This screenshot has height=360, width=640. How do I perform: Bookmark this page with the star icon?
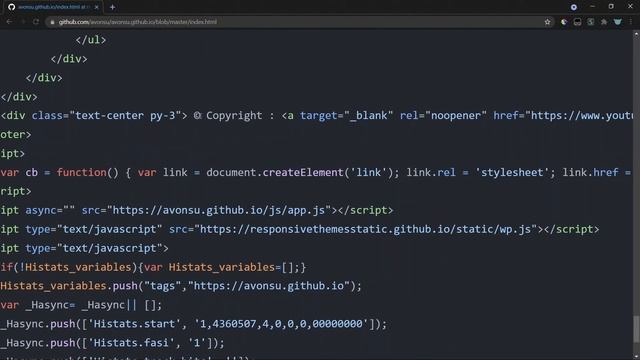tap(547, 22)
